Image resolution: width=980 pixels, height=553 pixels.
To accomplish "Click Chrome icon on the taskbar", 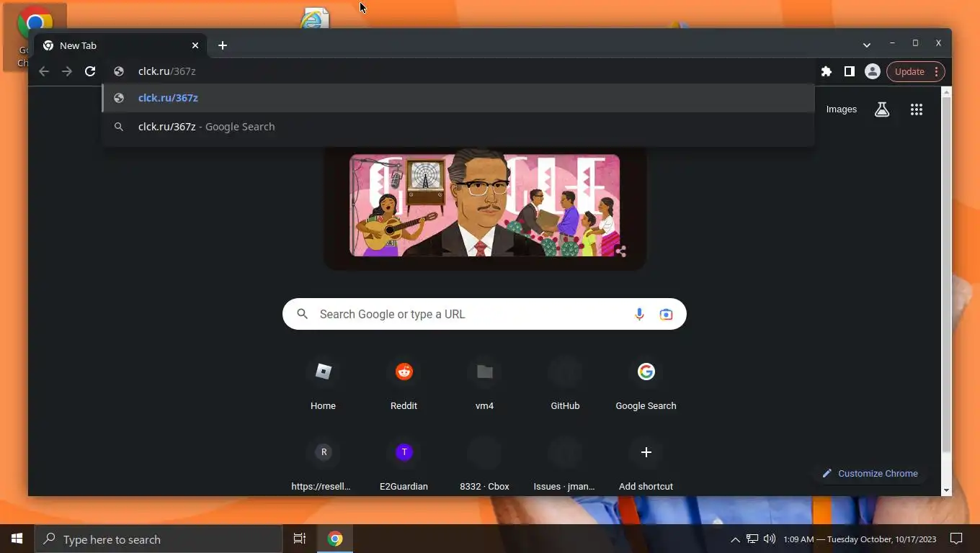I will click(x=335, y=539).
